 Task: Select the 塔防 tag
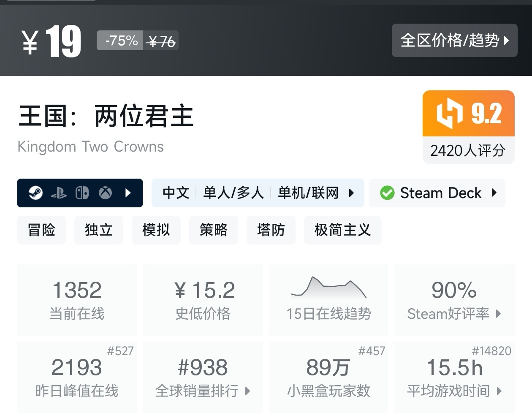[x=271, y=230]
